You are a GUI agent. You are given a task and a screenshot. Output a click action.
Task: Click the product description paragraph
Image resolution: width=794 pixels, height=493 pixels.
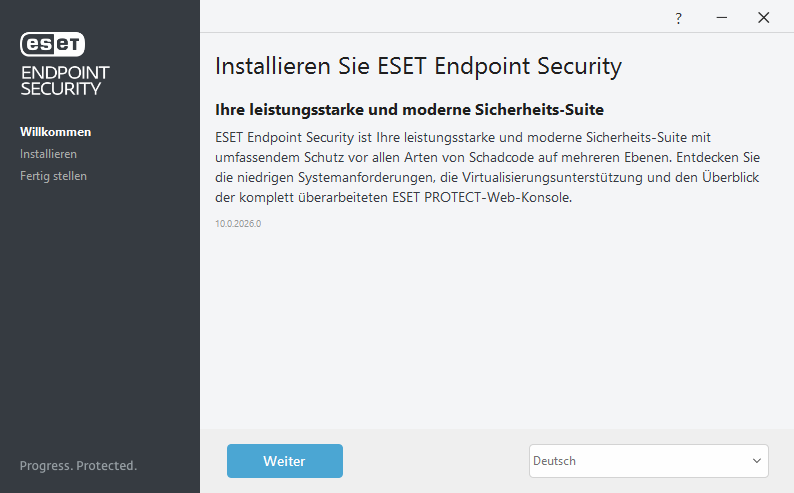tap(490, 167)
